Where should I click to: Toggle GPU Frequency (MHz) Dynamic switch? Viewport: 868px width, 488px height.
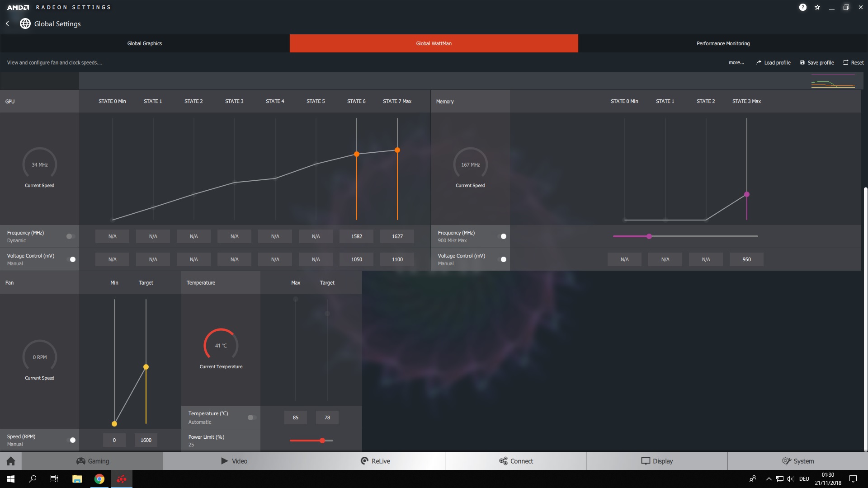pos(70,236)
